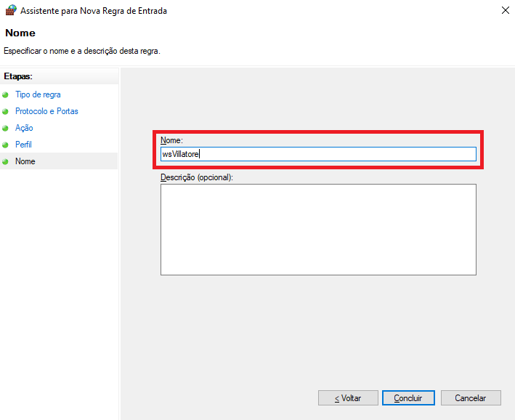The width and height of the screenshot is (515, 420).
Task: Click green bullet next to Tipo de regra
Action: coord(5,95)
